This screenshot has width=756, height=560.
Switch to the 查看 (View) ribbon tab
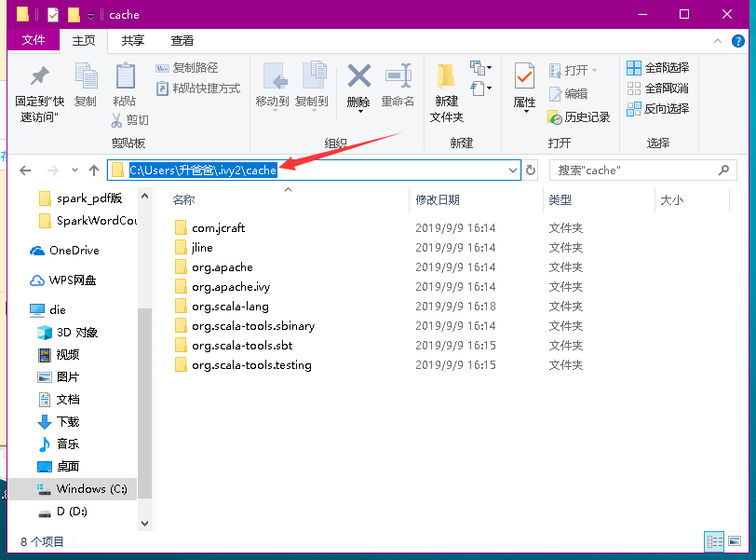pyautogui.click(x=182, y=40)
